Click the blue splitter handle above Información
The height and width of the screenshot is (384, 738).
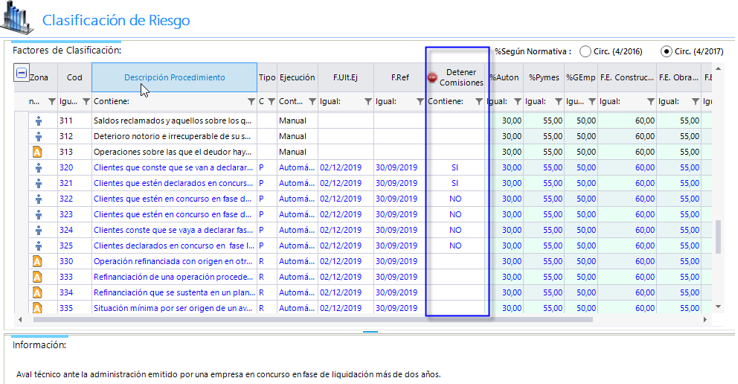(x=370, y=332)
